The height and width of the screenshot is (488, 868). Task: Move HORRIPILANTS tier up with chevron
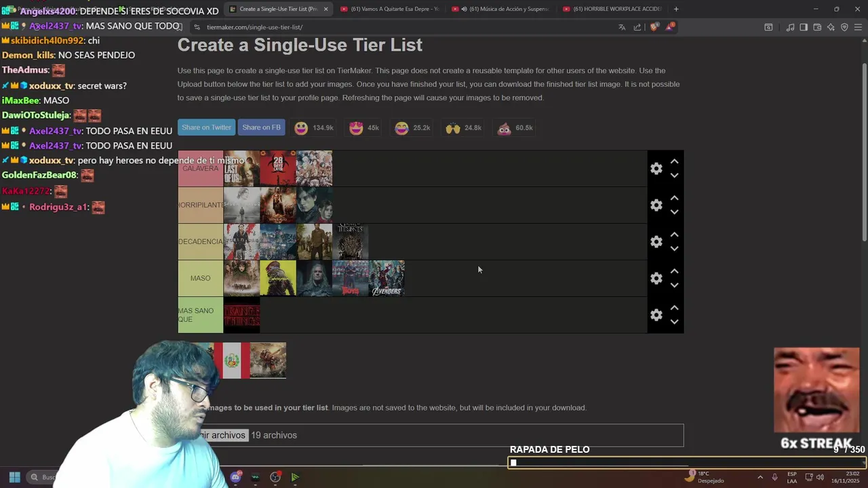pyautogui.click(x=674, y=199)
